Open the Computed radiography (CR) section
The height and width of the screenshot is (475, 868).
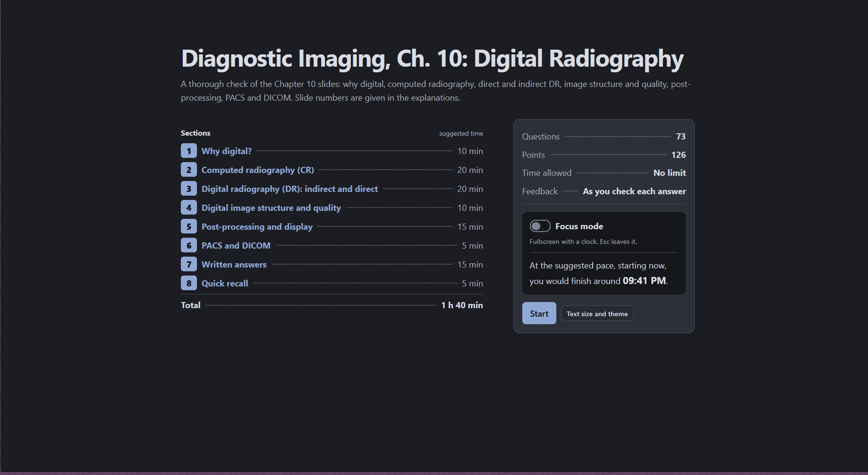[258, 170]
